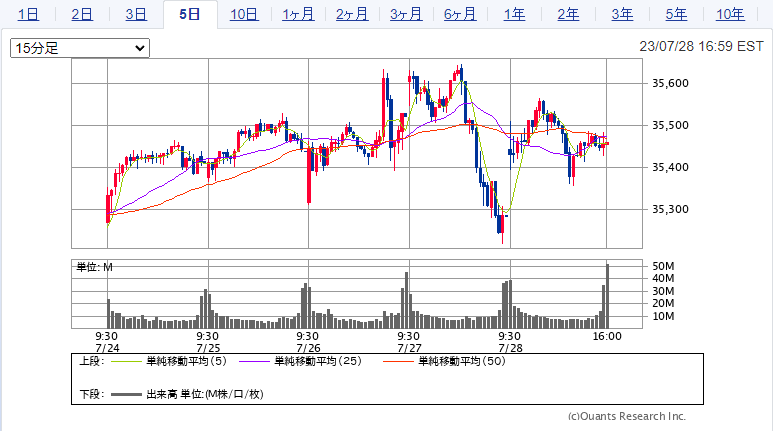Image resolution: width=773 pixels, height=431 pixels.
Task: Open the 1年 chart range
Action: [x=514, y=14]
